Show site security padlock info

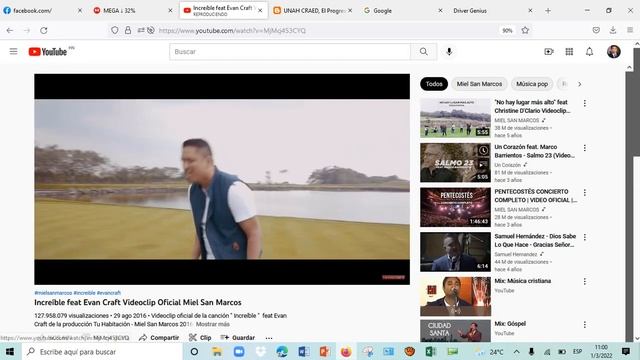point(128,30)
